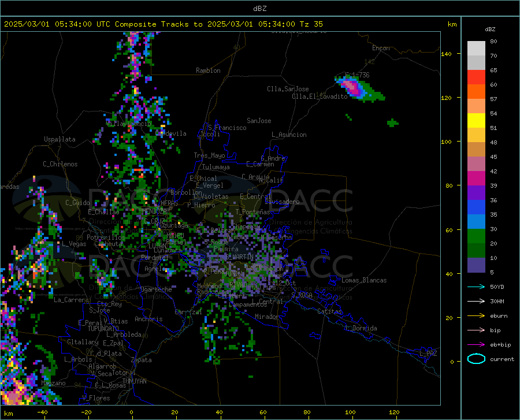Click the 'Catitas' map label

point(330,311)
